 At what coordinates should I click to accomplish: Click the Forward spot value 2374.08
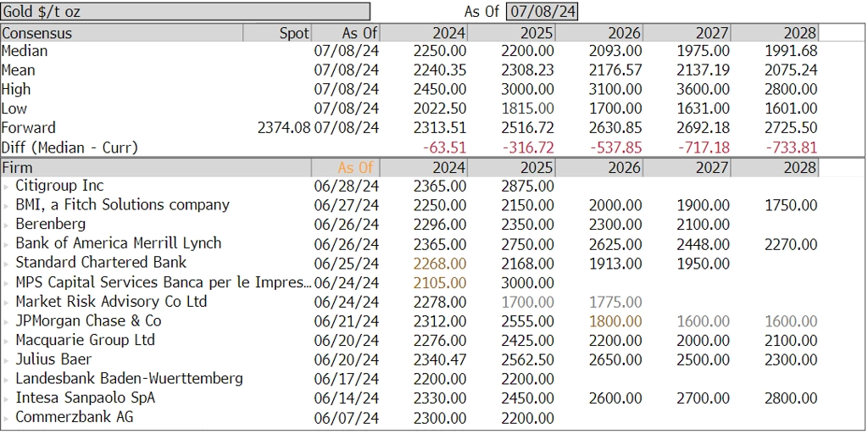(284, 128)
